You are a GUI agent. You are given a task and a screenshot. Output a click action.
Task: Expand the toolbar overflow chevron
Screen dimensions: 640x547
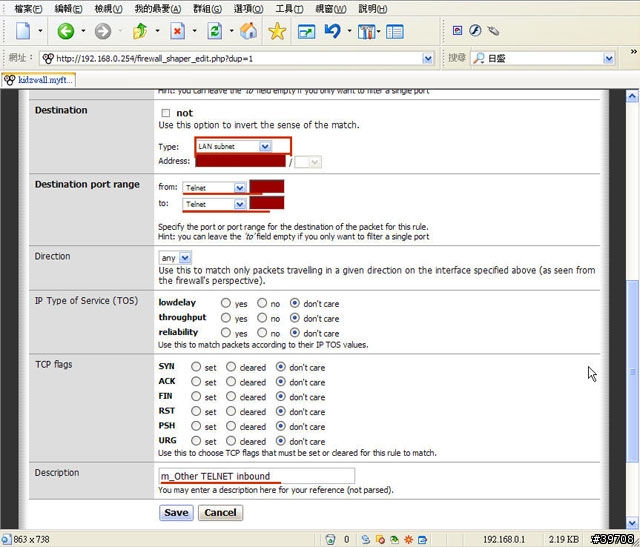[x=633, y=51]
